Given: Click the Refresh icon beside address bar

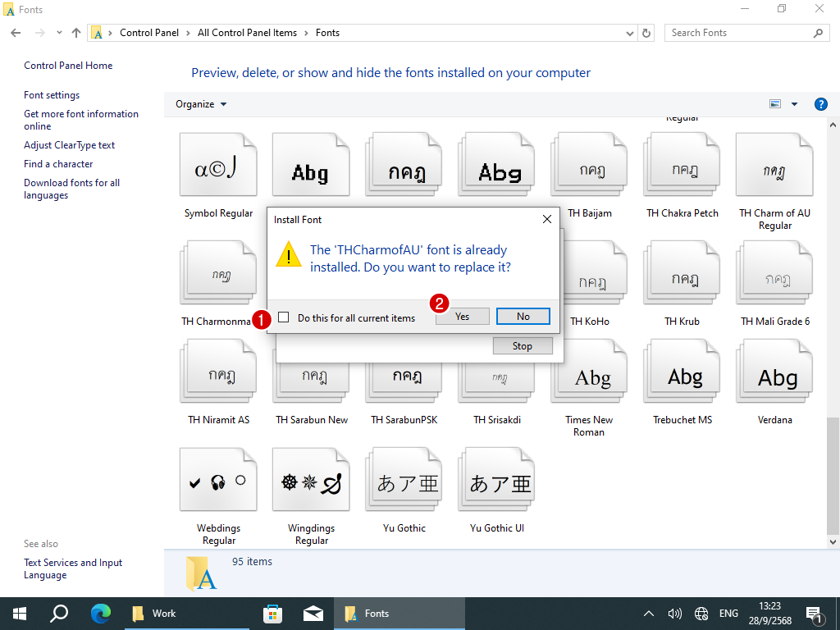Looking at the screenshot, I should [646, 33].
